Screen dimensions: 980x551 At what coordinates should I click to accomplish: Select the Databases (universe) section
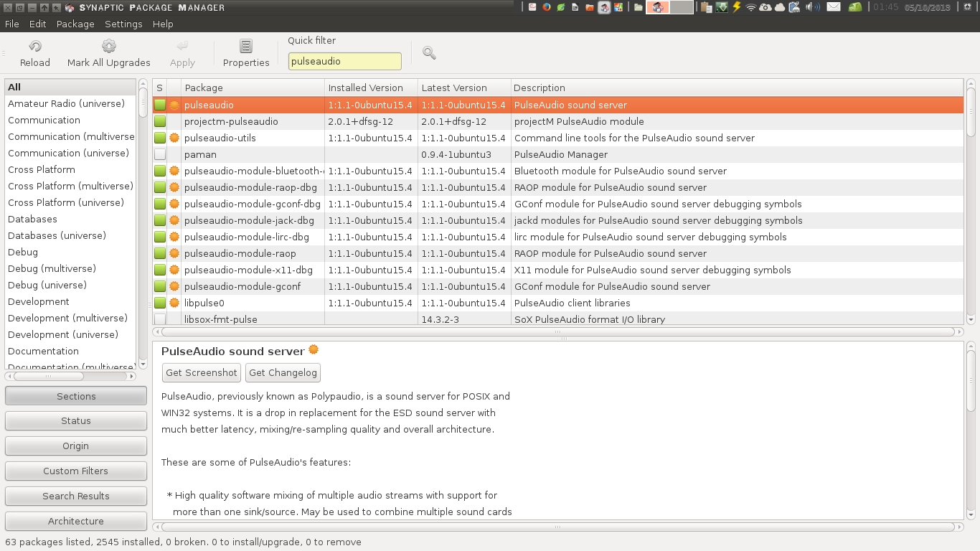(x=70, y=235)
